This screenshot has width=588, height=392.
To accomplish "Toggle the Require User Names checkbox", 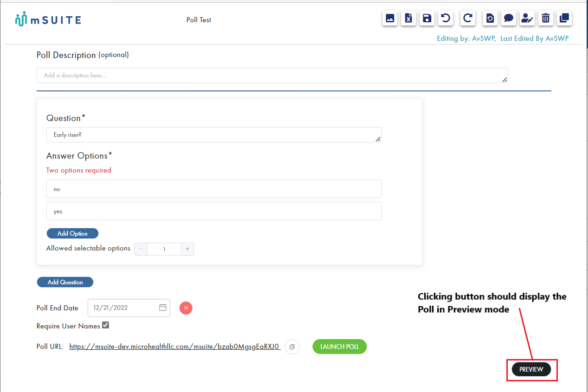I will click(105, 325).
